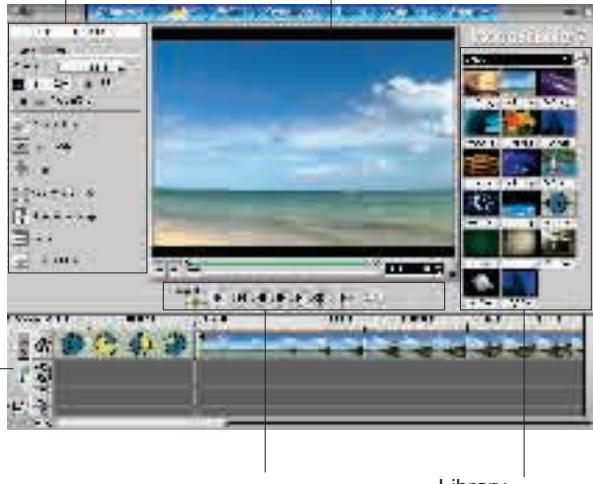
Task: Click the timecode display beside trim bar
Action: pos(414,268)
